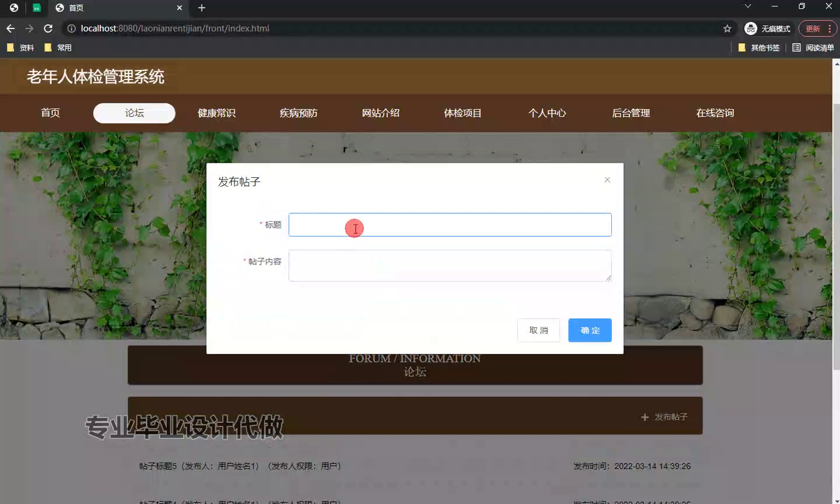
Task: Open the 其他书签 folder
Action: point(759,48)
